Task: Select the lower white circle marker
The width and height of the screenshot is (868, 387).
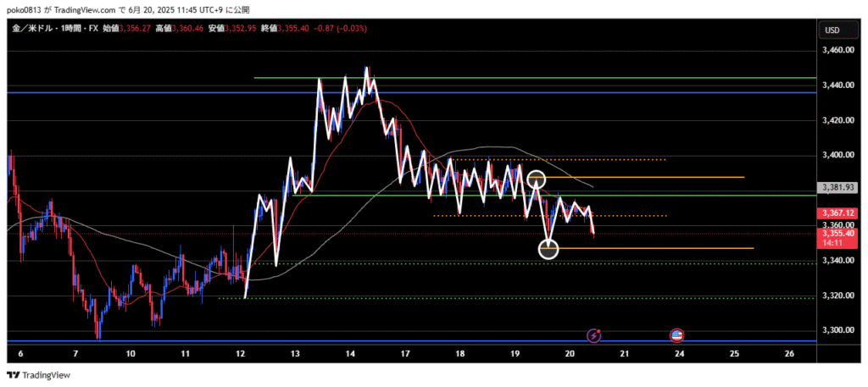Action: 548,249
